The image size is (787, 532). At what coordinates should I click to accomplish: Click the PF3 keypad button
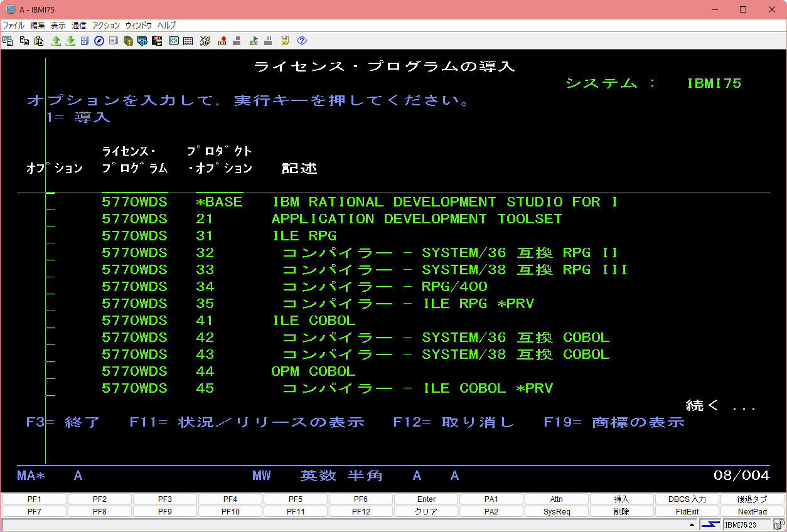pos(165,499)
